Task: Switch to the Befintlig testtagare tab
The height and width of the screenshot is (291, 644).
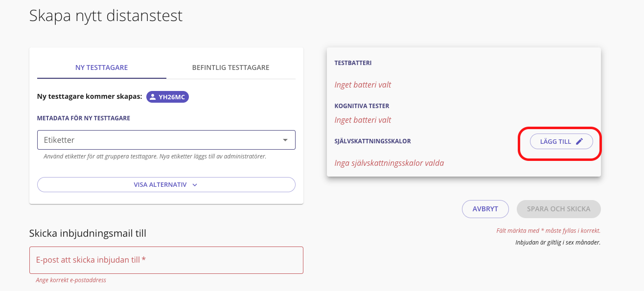Action: pyautogui.click(x=230, y=67)
